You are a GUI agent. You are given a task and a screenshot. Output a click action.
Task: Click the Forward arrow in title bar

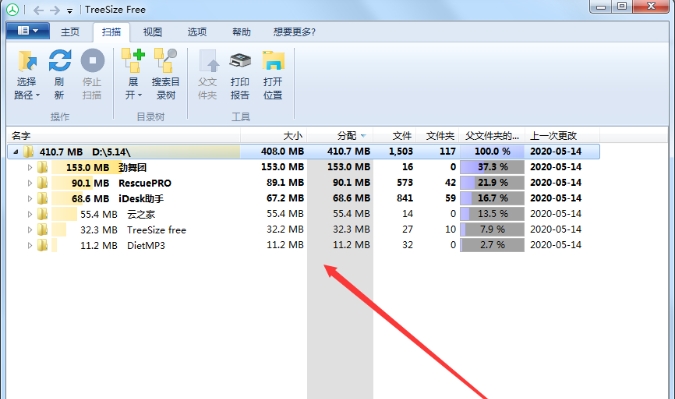coord(55,10)
